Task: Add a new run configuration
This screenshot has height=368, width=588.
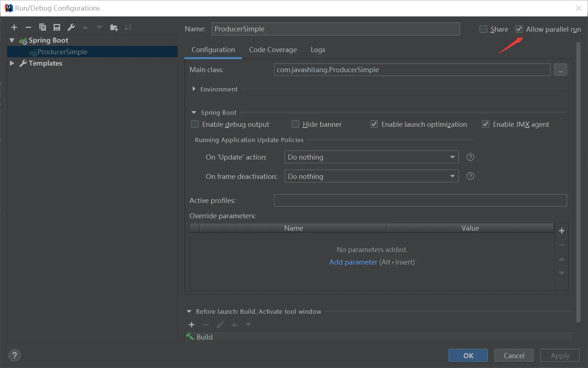Action: coord(14,27)
